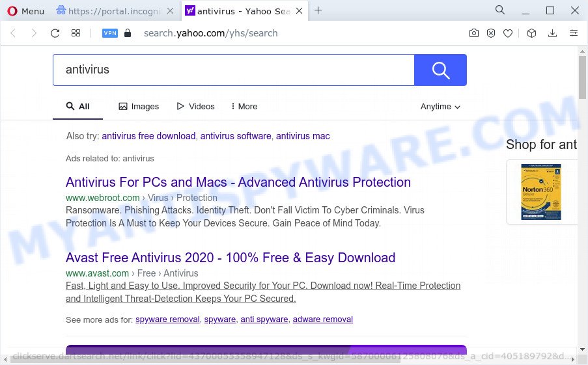This screenshot has height=365, width=588.
Task: Open ad blocker shield settings
Action: (491, 33)
